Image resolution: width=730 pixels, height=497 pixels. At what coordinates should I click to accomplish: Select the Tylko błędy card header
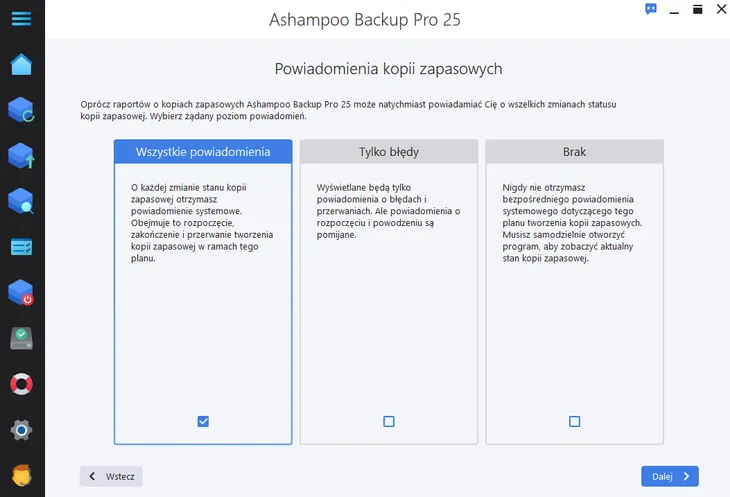[x=389, y=152]
